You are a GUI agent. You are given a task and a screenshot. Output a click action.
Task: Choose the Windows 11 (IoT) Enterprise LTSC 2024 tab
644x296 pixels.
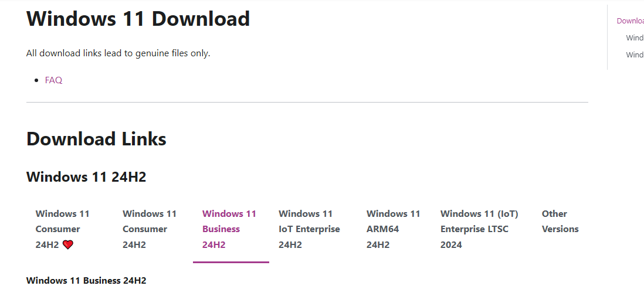point(479,229)
